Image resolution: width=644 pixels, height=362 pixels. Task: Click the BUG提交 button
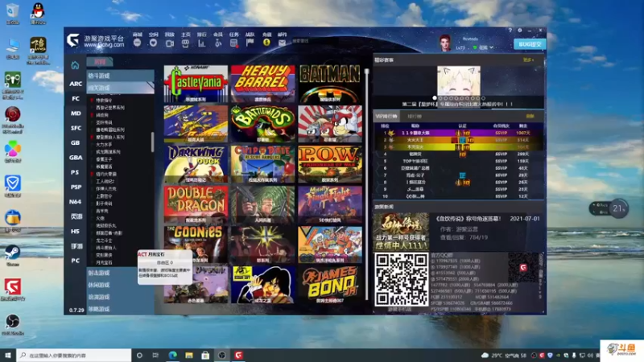(530, 44)
